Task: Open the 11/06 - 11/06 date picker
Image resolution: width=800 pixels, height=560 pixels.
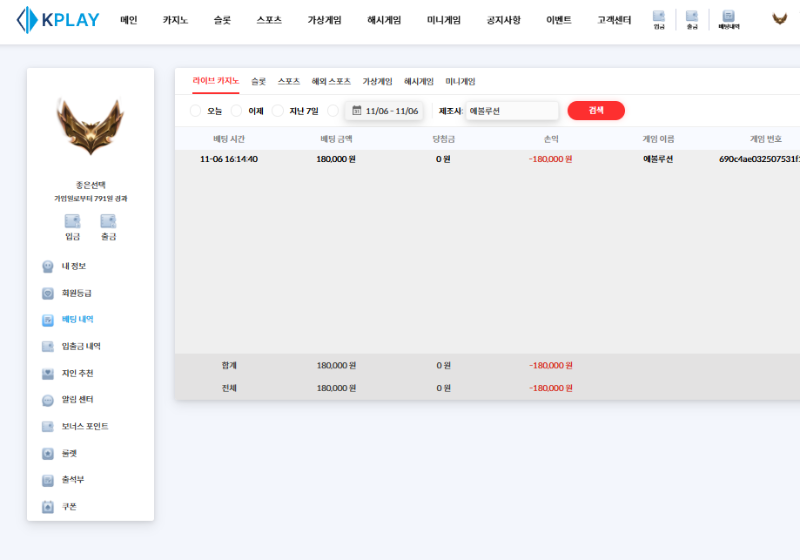Action: [384, 111]
